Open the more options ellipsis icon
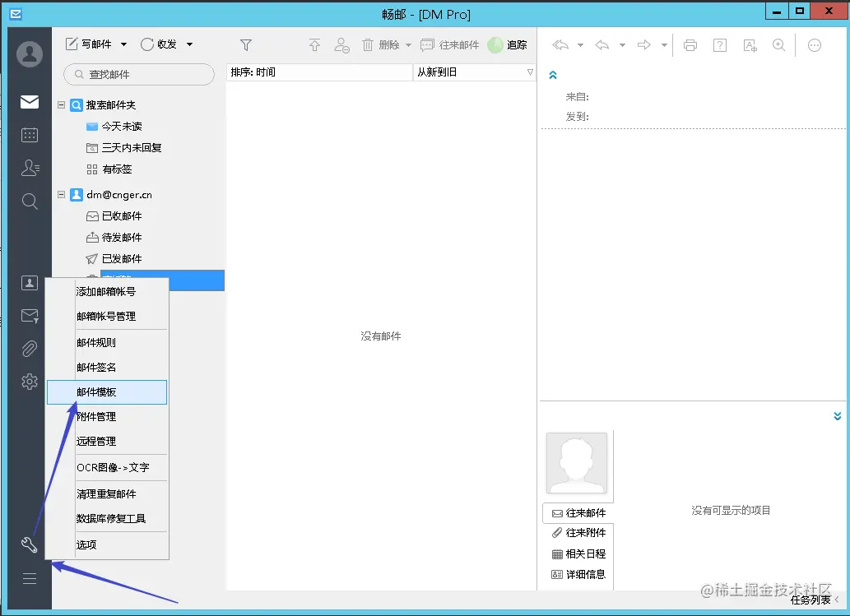This screenshot has width=850, height=616. [815, 45]
